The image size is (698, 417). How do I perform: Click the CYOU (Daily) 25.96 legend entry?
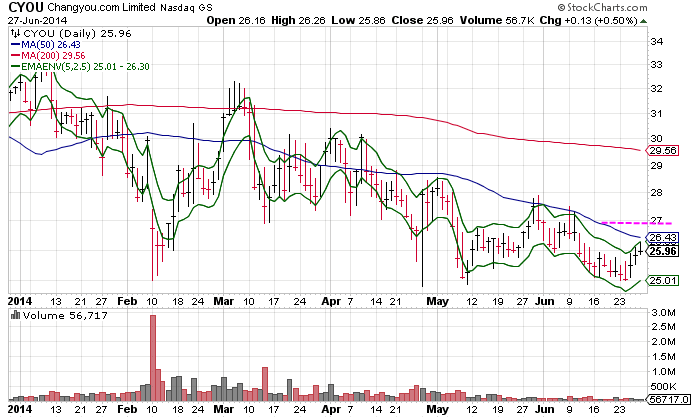[77, 33]
